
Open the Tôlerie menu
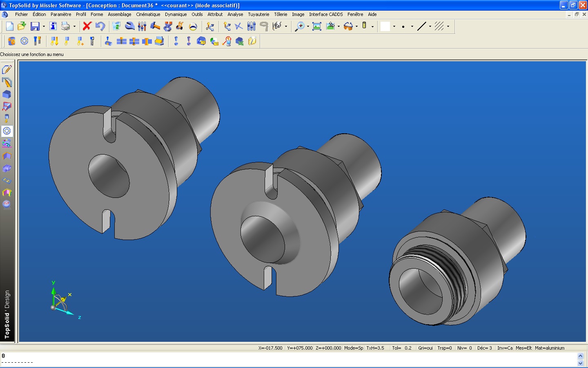(x=281, y=14)
